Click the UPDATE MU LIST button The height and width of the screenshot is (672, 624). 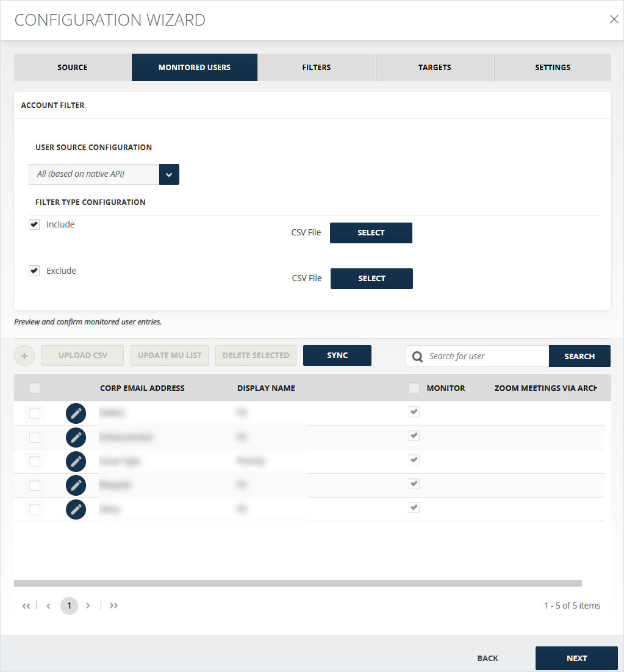[x=170, y=356]
